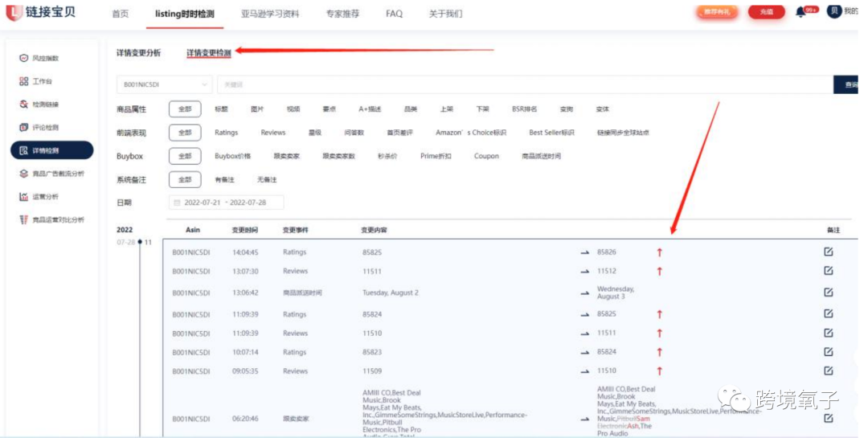Click the value 85826 in the 14:04:45 row
This screenshot has height=438, width=868.
pyautogui.click(x=607, y=252)
